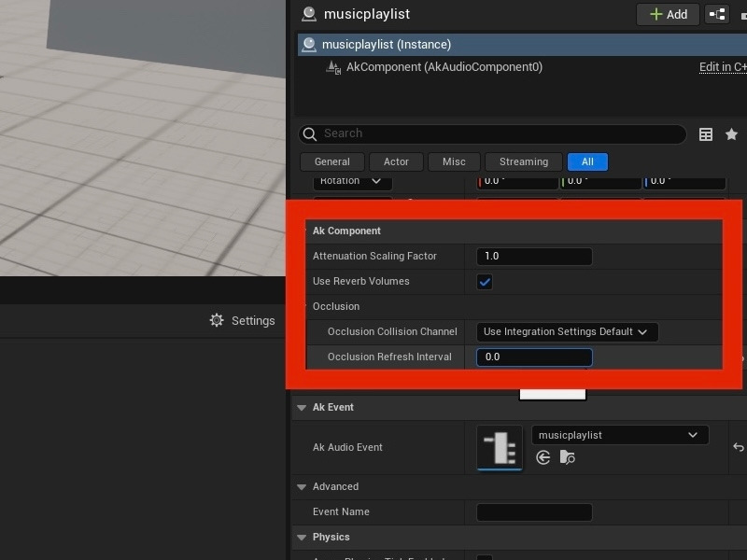The image size is (747, 560).
Task: Click the musicplaylist actor icon in header
Action: coord(309,14)
